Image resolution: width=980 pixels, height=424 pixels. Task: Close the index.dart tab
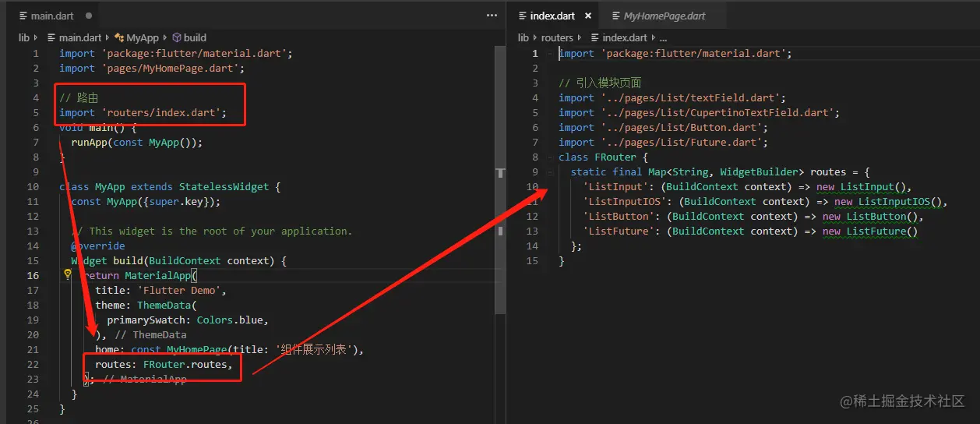587,16
